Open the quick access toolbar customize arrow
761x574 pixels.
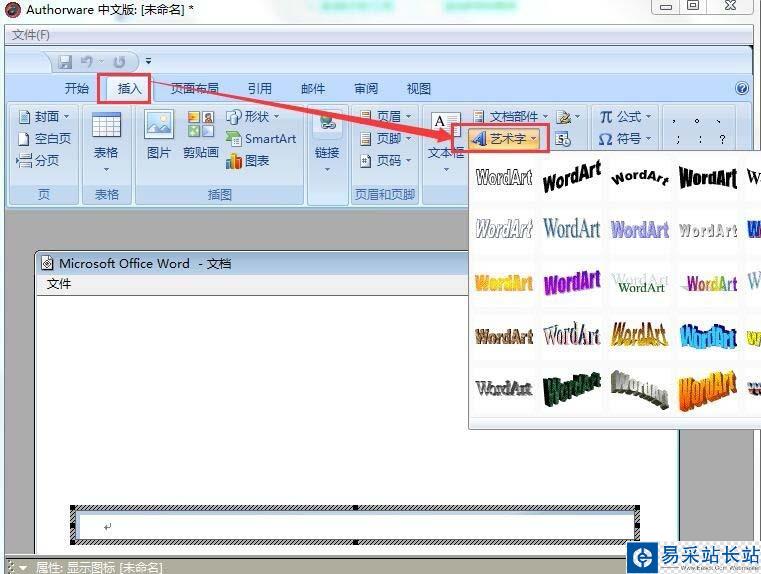tap(148, 61)
